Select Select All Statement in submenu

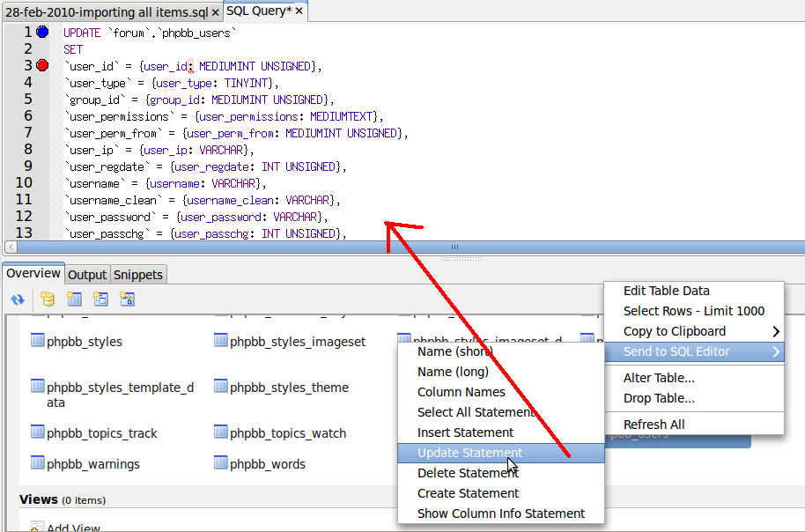click(x=500, y=412)
